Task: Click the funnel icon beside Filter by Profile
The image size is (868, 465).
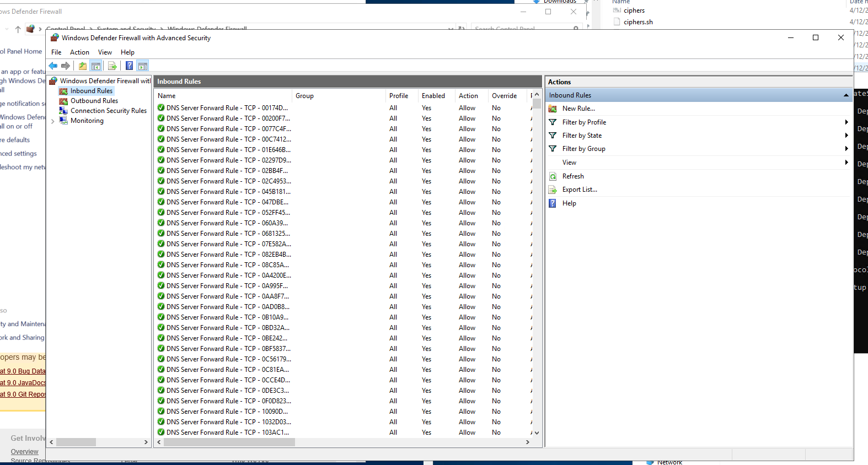Action: point(553,122)
